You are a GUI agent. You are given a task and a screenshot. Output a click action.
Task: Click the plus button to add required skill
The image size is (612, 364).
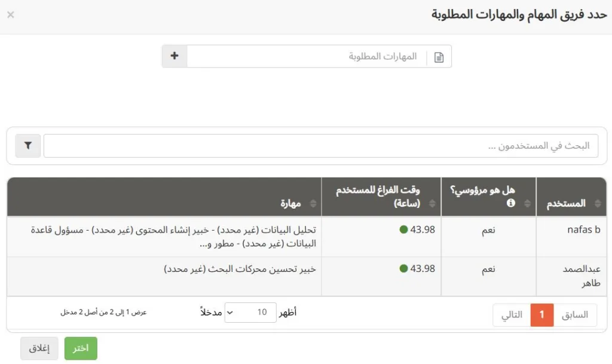click(x=175, y=56)
